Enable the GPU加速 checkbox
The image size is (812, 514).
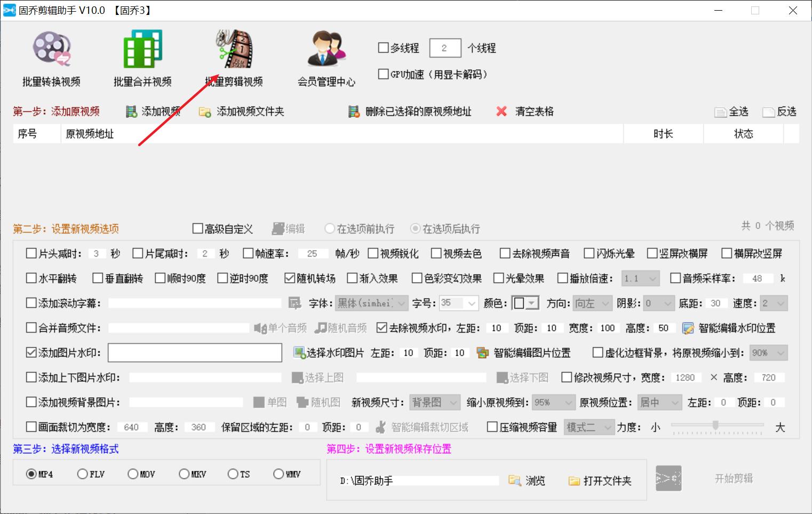(384, 75)
